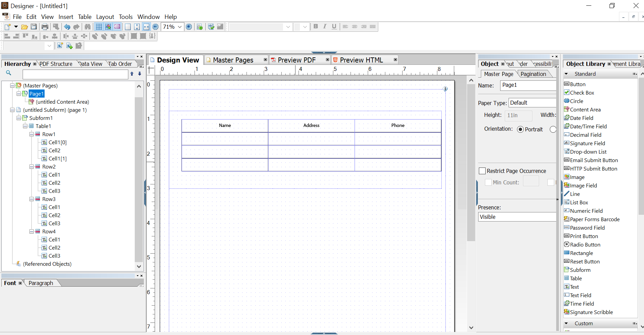Viewport: 644px width, 335px height.
Task: Undo the last action
Action: pos(67,27)
